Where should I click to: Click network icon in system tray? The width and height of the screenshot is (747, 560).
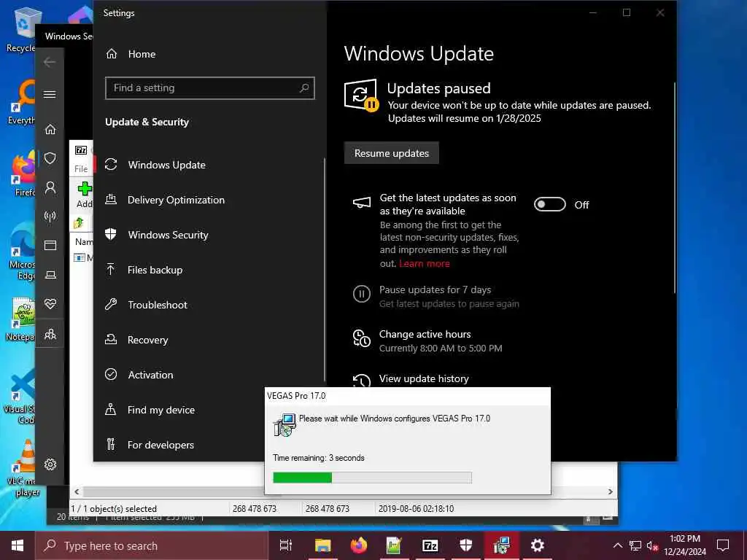pyautogui.click(x=635, y=545)
